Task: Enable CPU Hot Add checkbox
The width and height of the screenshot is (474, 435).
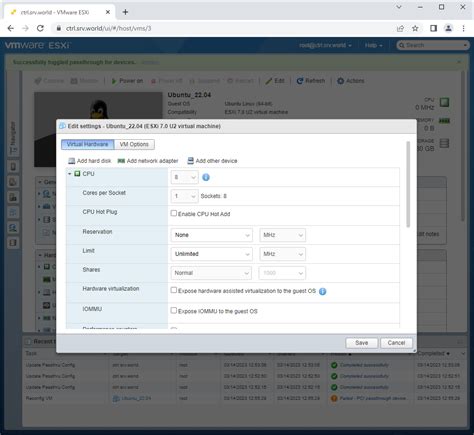Action: click(174, 213)
